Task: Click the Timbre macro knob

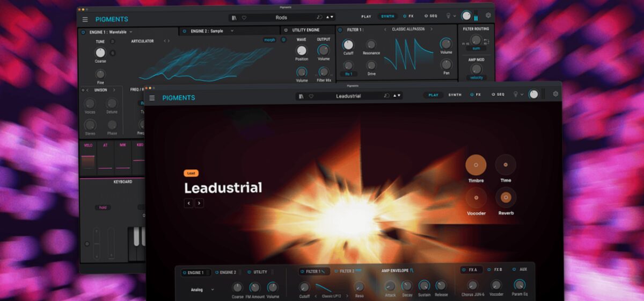Action: 475,165
